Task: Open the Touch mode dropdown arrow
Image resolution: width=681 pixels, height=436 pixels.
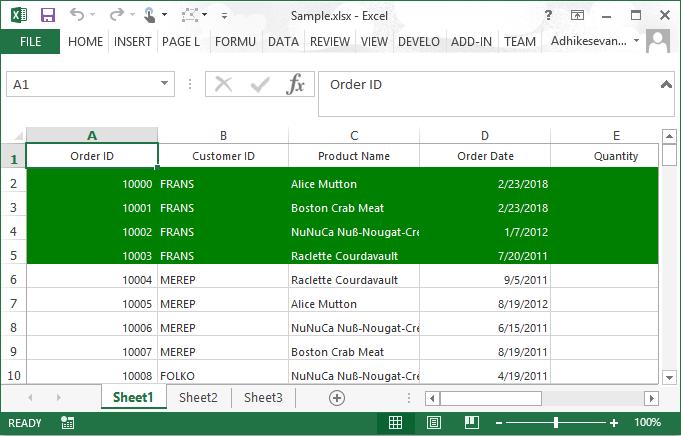Action: (165, 15)
